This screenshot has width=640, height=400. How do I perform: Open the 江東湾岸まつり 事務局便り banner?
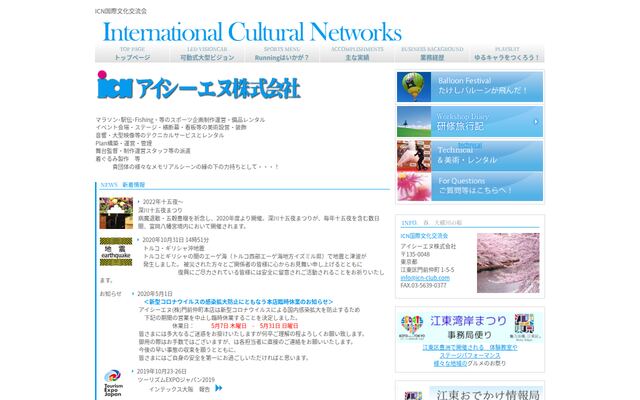click(x=470, y=328)
